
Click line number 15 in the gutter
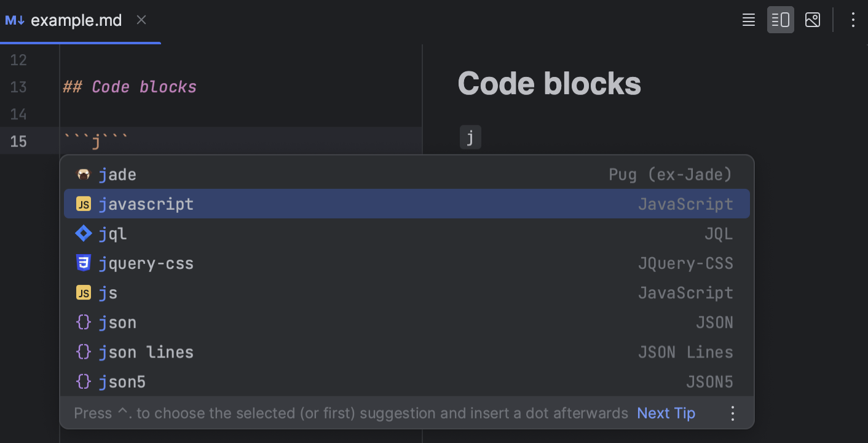19,142
